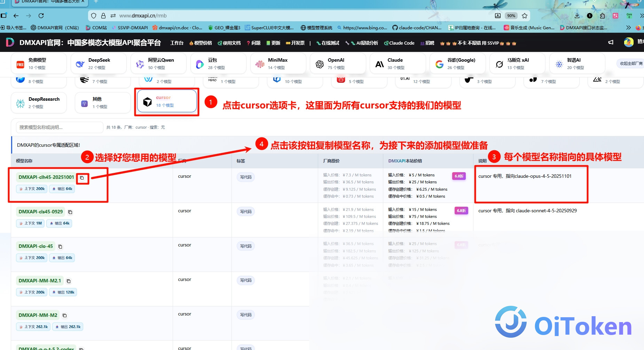
Task: Copy model name DMXAPI-MM-M2
Action: click(64, 315)
